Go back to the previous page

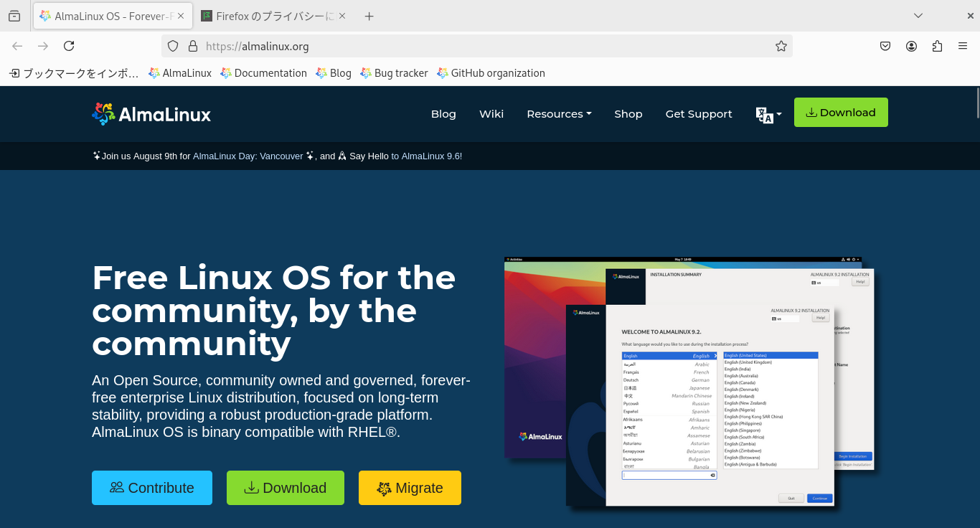pyautogui.click(x=17, y=46)
